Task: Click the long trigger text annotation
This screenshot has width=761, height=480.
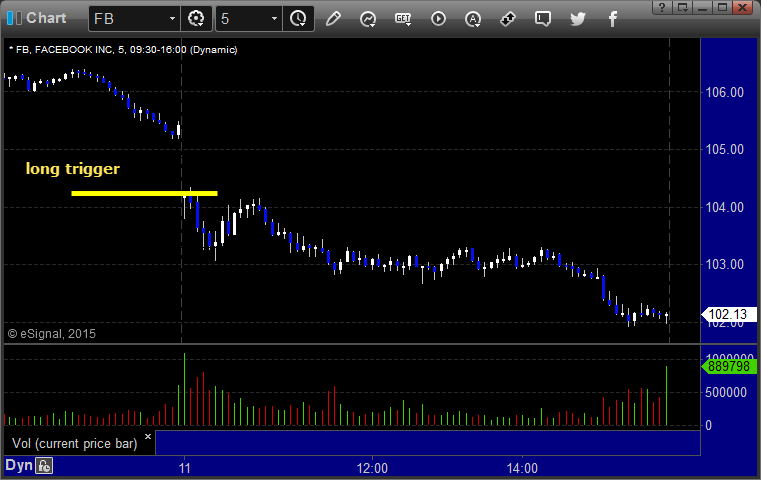Action: (x=72, y=169)
